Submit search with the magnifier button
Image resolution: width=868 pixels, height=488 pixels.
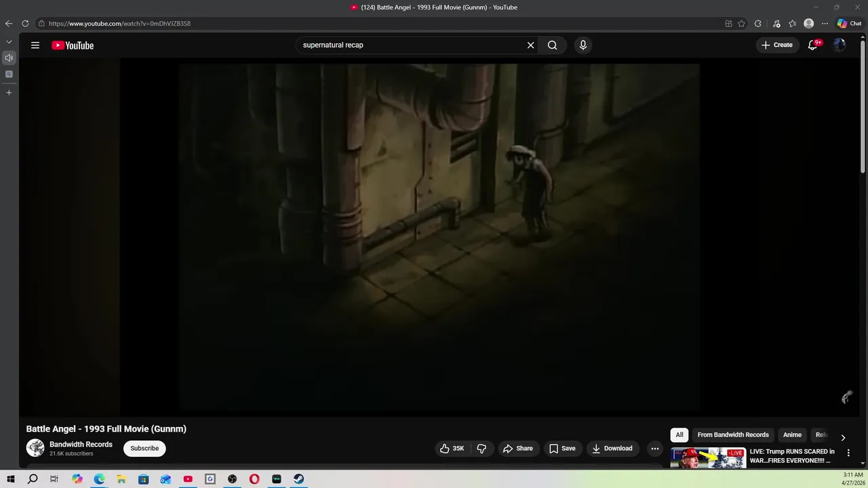click(x=553, y=45)
